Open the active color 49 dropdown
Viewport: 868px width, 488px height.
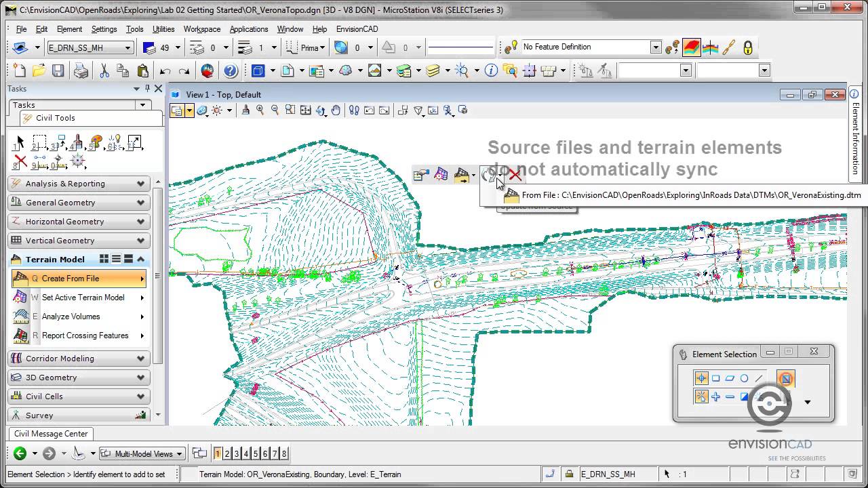click(178, 47)
